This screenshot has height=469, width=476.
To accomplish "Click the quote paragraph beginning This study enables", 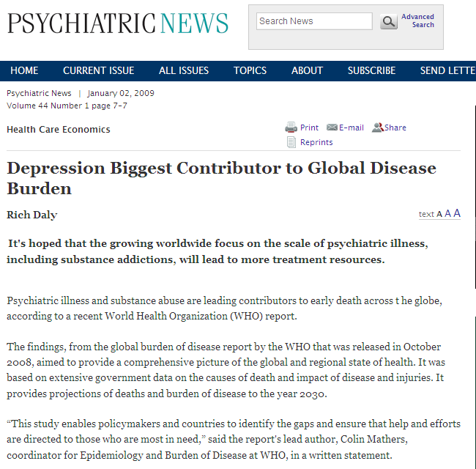I will tap(234, 439).
